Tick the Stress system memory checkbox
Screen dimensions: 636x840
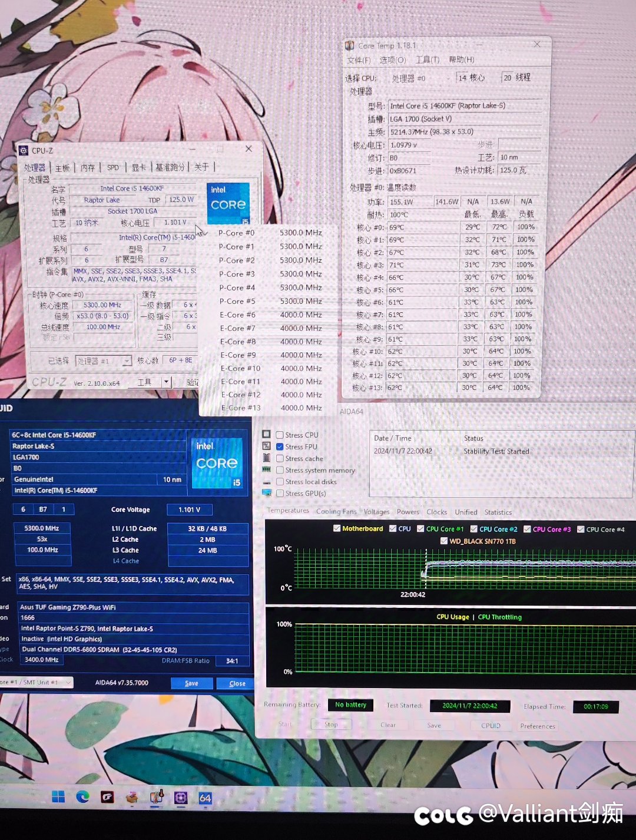pyautogui.click(x=280, y=470)
